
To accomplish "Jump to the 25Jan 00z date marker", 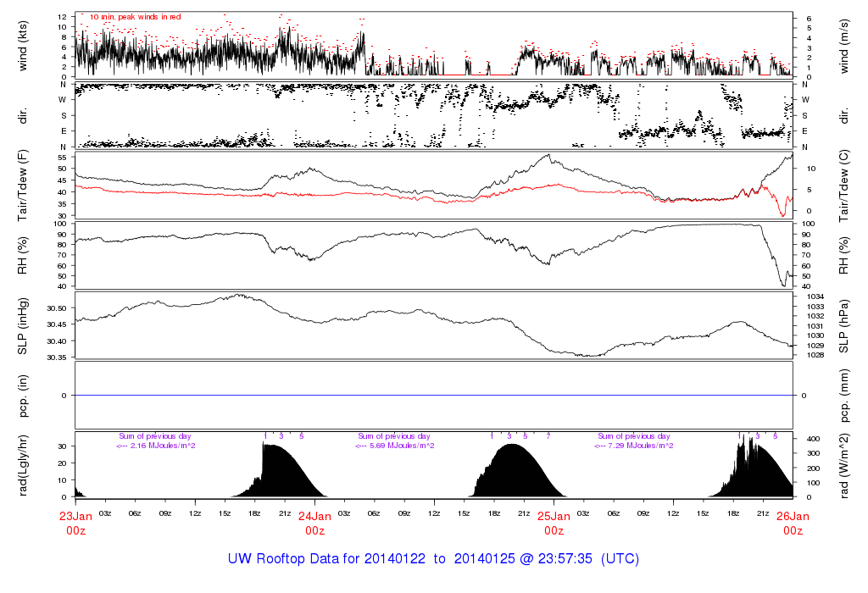I will (554, 523).
